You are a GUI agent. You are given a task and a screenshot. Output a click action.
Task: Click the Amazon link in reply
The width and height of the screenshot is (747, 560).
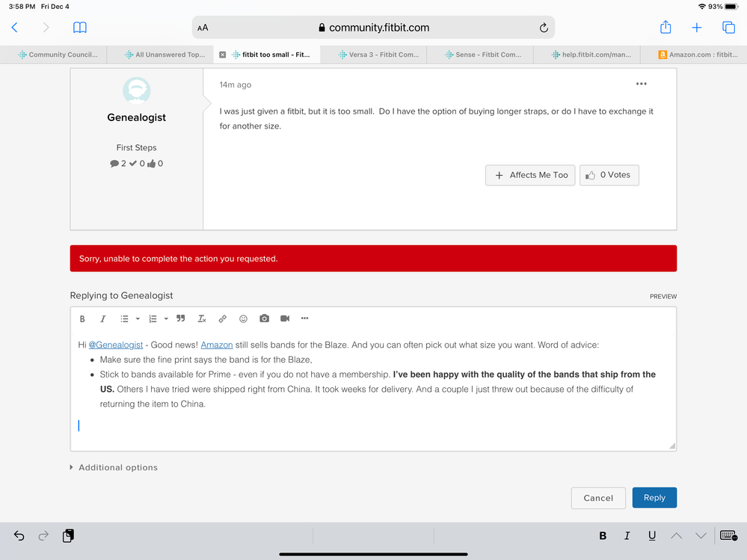(x=217, y=345)
